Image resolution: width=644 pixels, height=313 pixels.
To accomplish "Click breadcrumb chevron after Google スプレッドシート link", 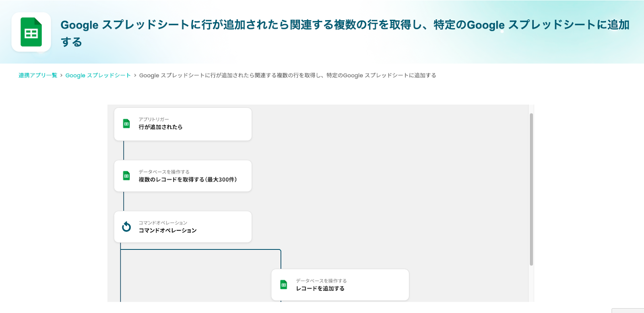I will pos(135,76).
